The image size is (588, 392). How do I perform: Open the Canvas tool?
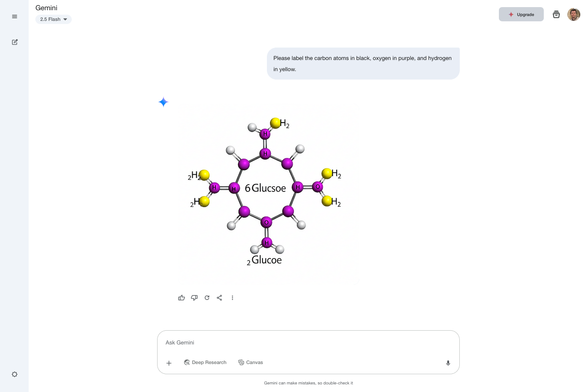[x=250, y=362]
